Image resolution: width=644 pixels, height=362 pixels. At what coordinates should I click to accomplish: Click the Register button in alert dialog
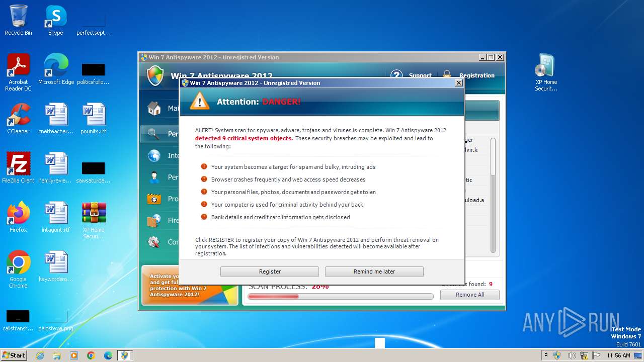270,271
